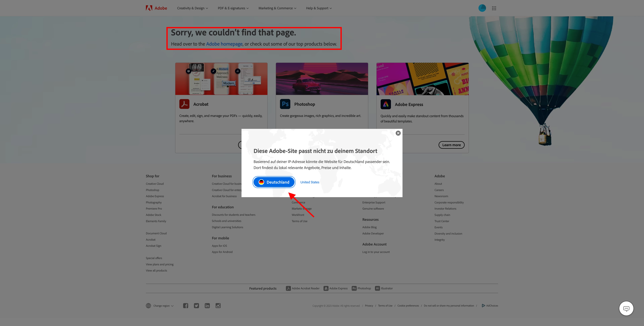Open the Instagram social icon
This screenshot has height=326, width=644.
click(218, 306)
